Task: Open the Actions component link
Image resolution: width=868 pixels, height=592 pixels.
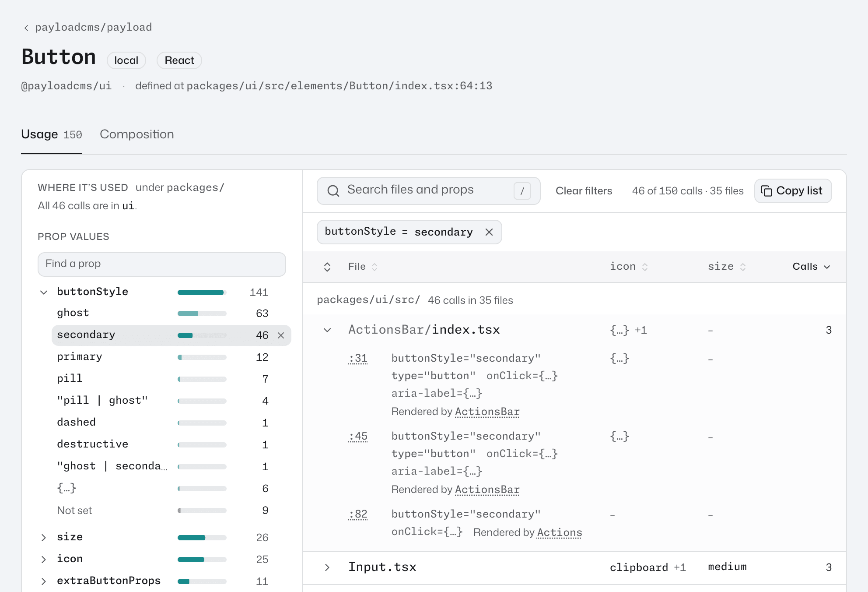Action: (560, 533)
